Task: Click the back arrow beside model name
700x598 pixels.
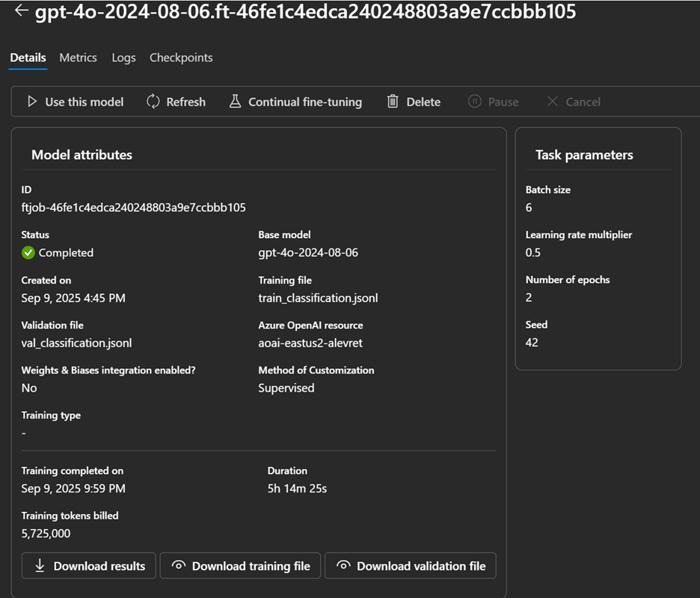Action: click(21, 11)
